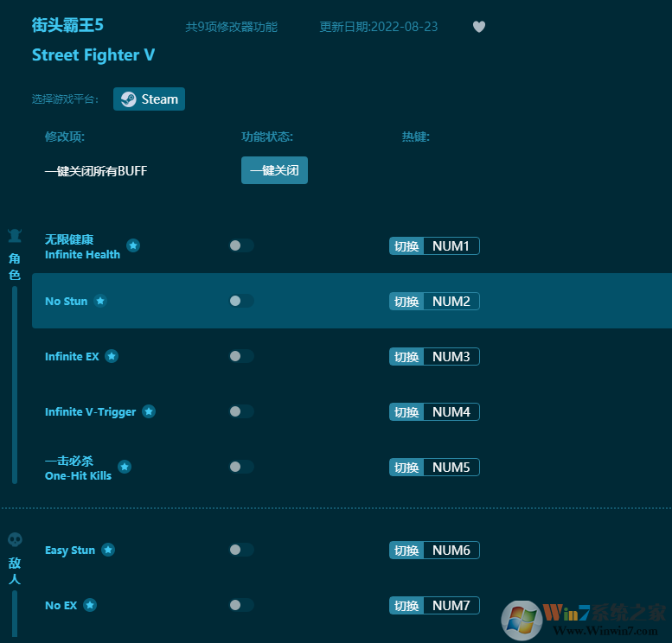This screenshot has width=672, height=643.
Task: Enable One-Hit Kills switch
Action: point(241,467)
